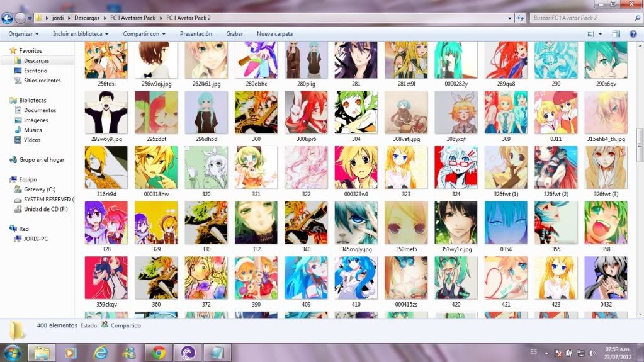Click Nueva carpeta button
644x362 pixels.
274,34
